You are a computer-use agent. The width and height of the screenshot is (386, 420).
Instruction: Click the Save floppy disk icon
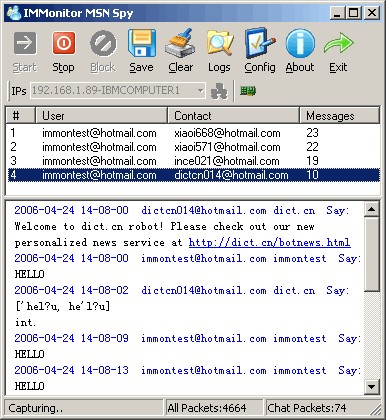tap(142, 43)
